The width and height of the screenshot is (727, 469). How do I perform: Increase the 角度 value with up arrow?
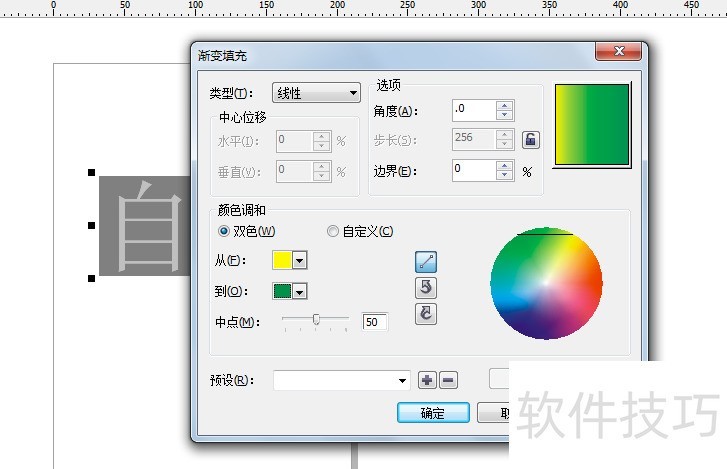(x=504, y=106)
